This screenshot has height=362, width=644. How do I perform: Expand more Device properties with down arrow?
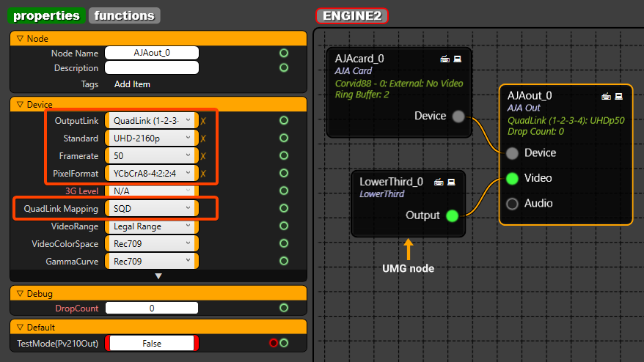[x=158, y=276]
